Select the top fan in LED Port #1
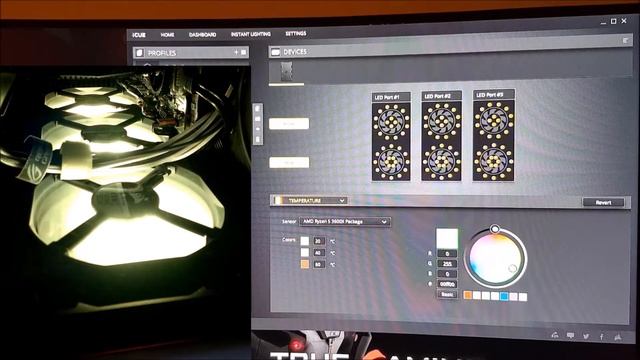The width and height of the screenshot is (640, 360). coord(391,122)
